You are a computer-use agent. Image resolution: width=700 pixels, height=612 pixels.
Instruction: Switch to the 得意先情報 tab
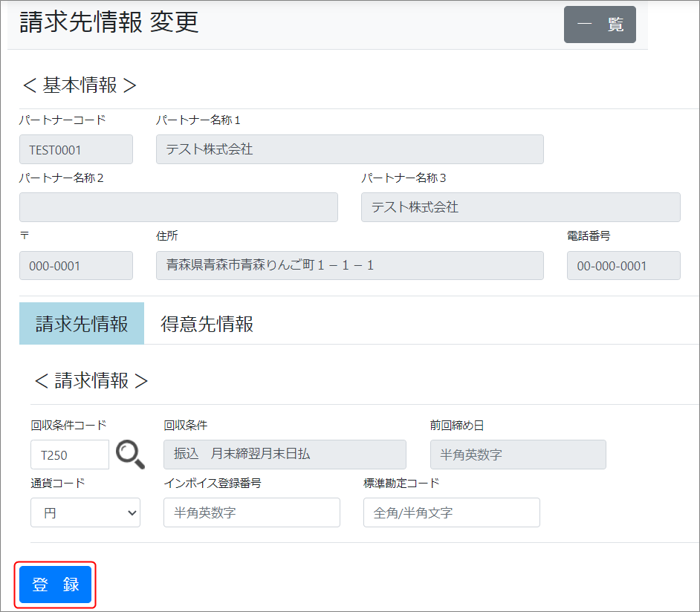click(207, 324)
